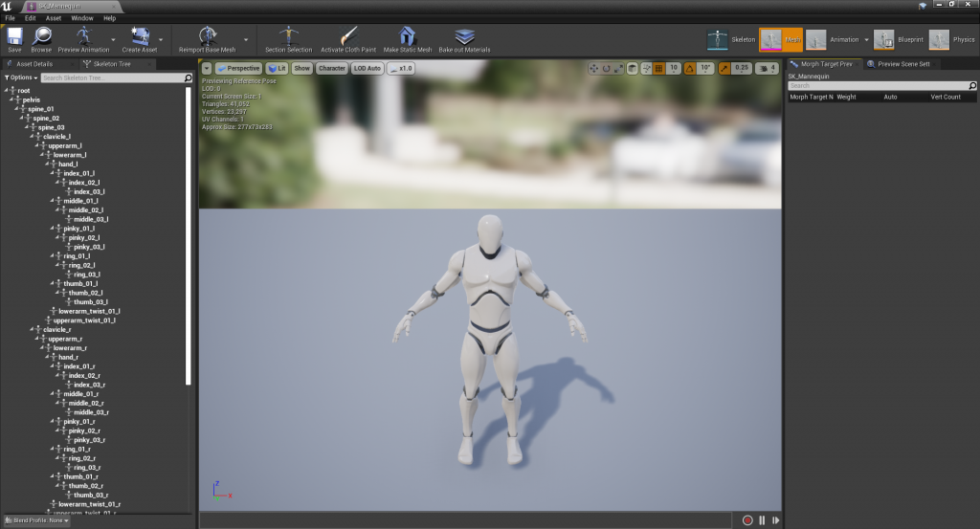Switch to Mesh editor mode
Viewport: 980px width, 529px height.
click(x=781, y=39)
